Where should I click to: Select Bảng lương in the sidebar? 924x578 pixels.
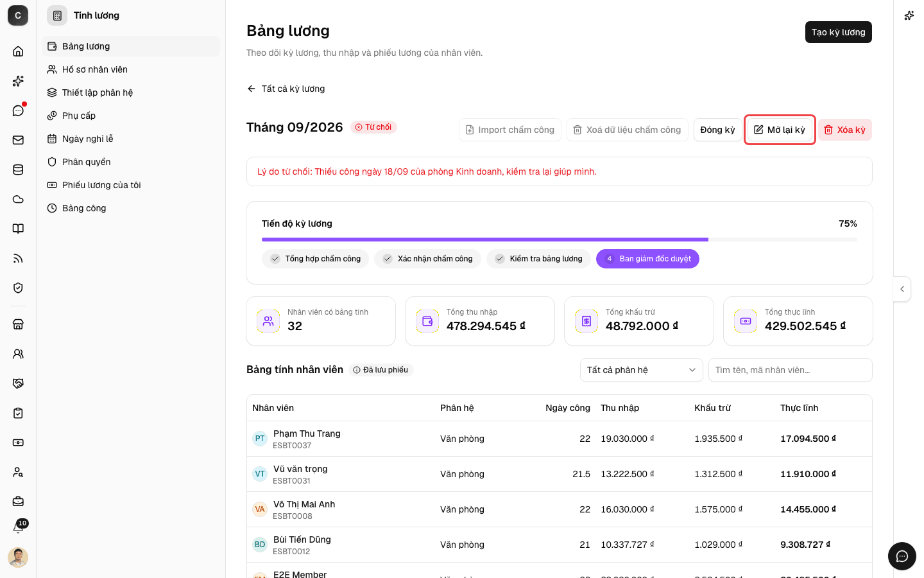(131, 46)
